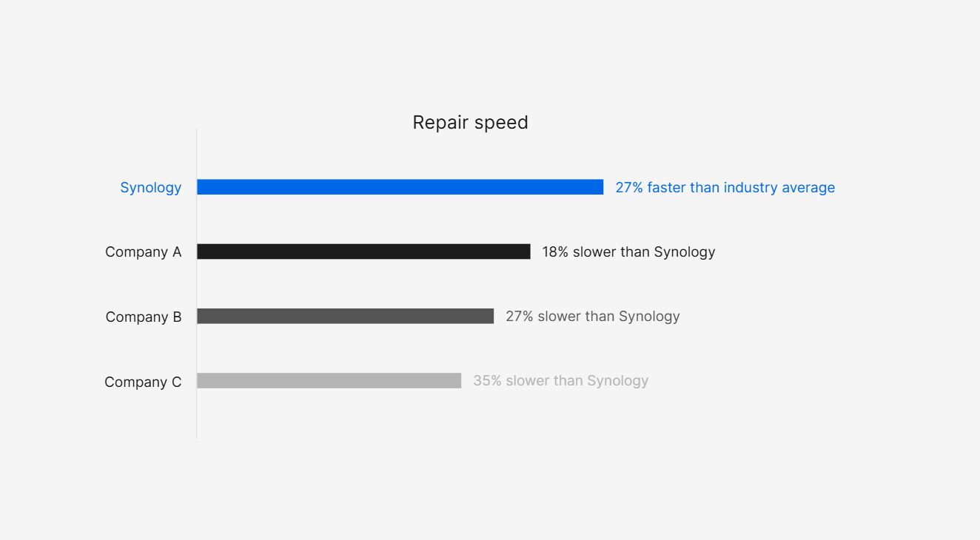
Task: Click the '35%' figure beside Company C's bar
Action: 487,381
